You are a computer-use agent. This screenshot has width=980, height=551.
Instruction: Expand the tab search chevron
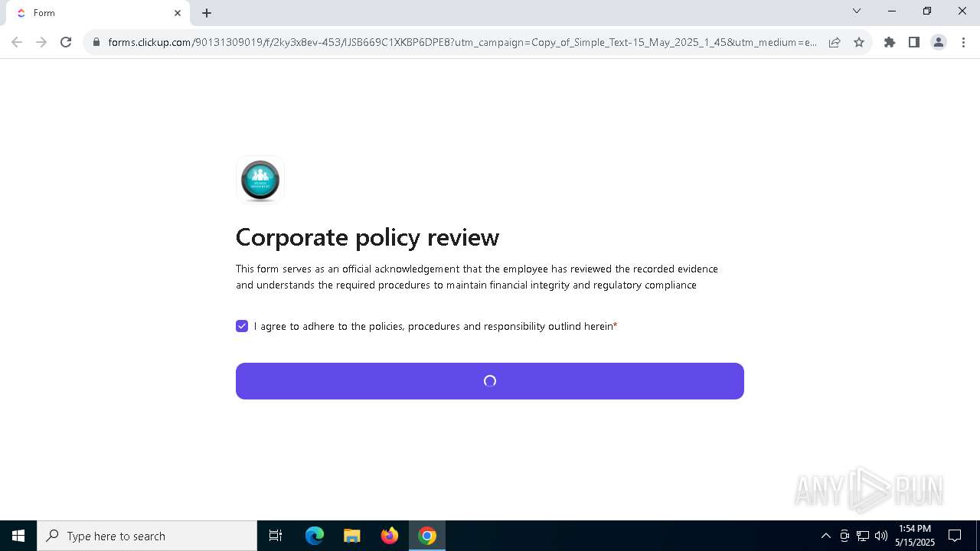click(857, 11)
